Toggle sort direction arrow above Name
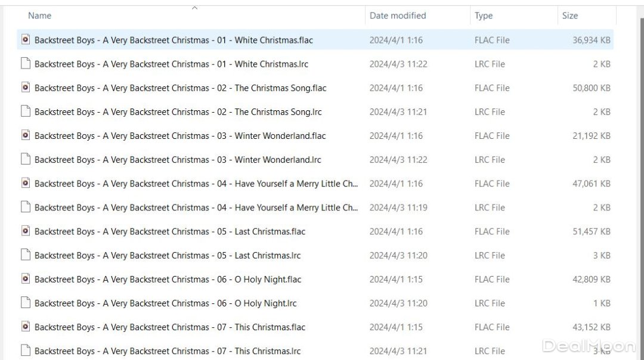This screenshot has width=644, height=360. click(x=194, y=8)
